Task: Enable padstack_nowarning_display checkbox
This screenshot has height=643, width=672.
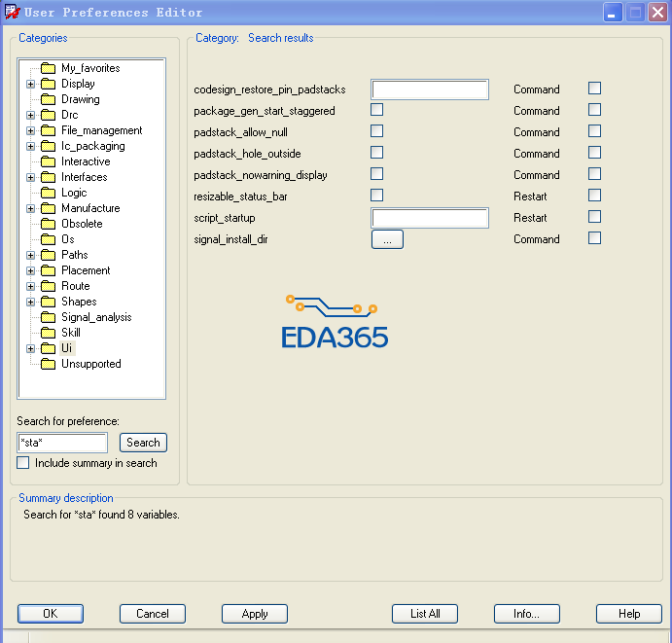Action: (376, 174)
